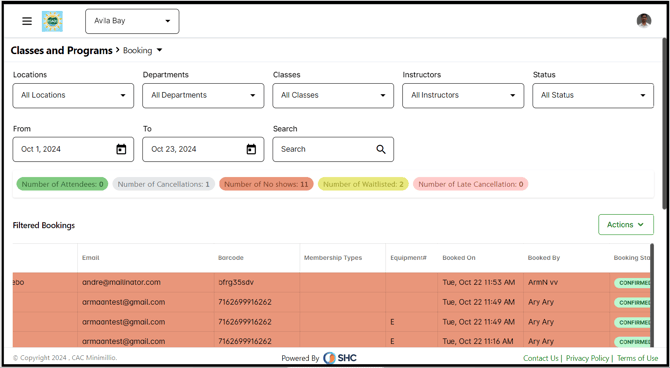Click the Classes and Programs breadcrumb

[62, 50]
